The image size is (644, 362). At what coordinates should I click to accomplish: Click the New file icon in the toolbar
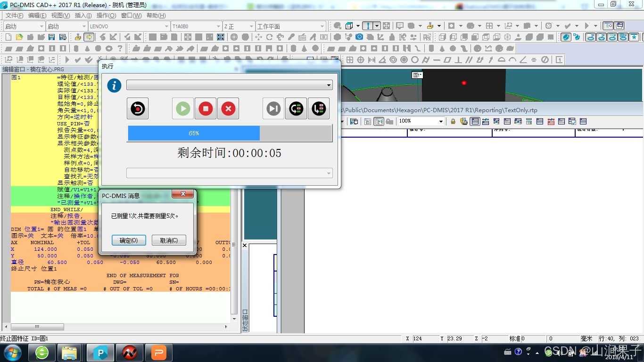[8, 37]
